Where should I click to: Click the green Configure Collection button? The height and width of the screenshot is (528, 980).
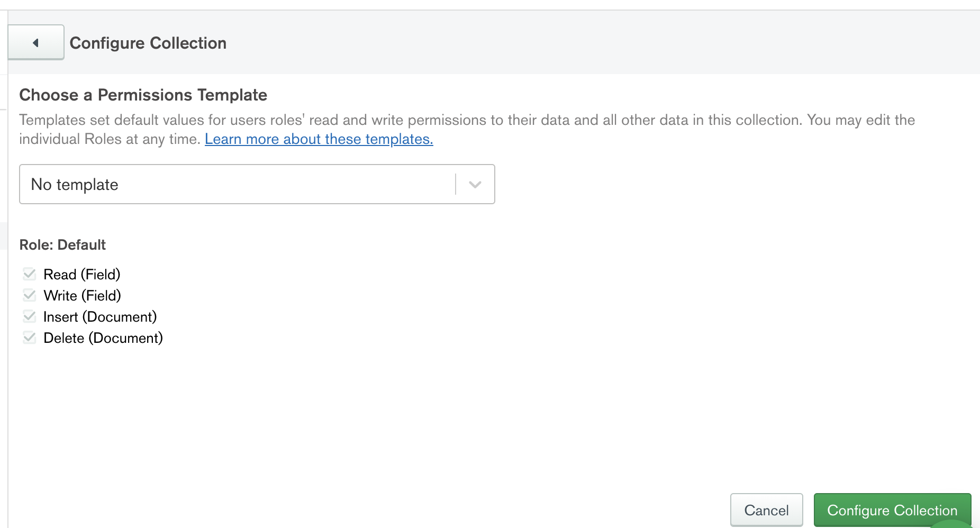[892, 510]
